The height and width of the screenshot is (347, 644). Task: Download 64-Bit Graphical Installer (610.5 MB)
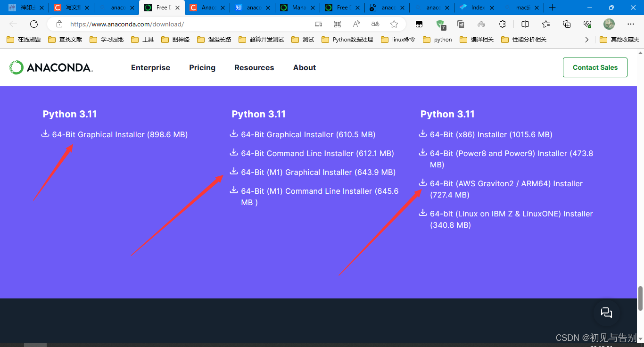click(308, 134)
